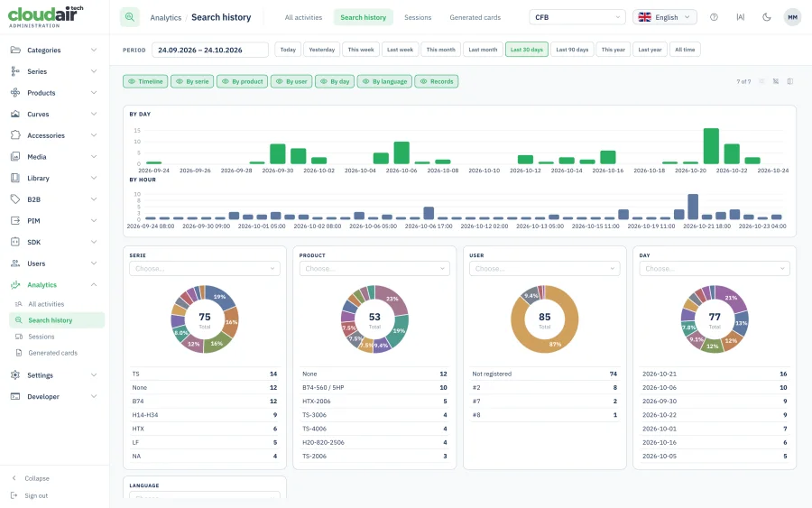812x508 pixels.
Task: Click the Analytics chart icon in sidebar
Action: tap(15, 284)
